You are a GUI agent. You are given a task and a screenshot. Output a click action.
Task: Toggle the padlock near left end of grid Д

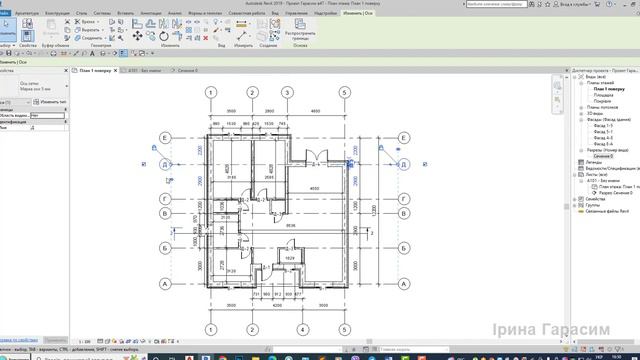point(154,148)
